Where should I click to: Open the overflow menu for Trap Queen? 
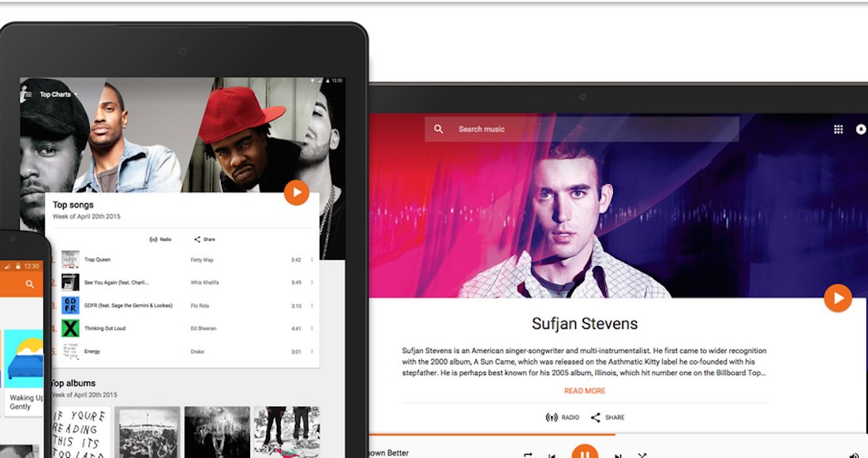pos(312,260)
